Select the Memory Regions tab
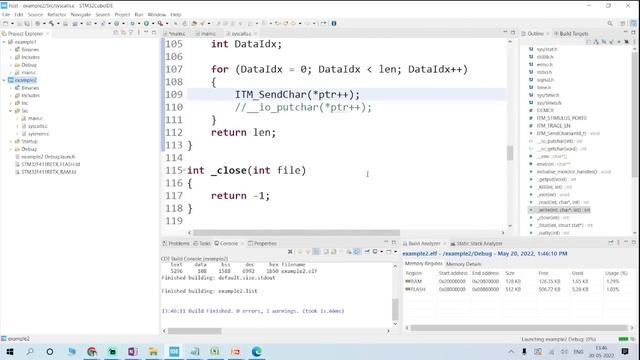 pyautogui.click(x=423, y=264)
